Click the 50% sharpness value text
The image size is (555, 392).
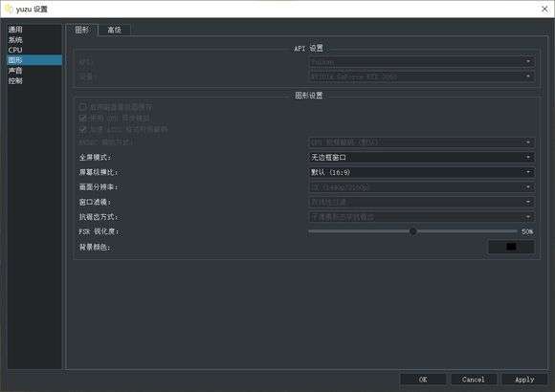527,231
